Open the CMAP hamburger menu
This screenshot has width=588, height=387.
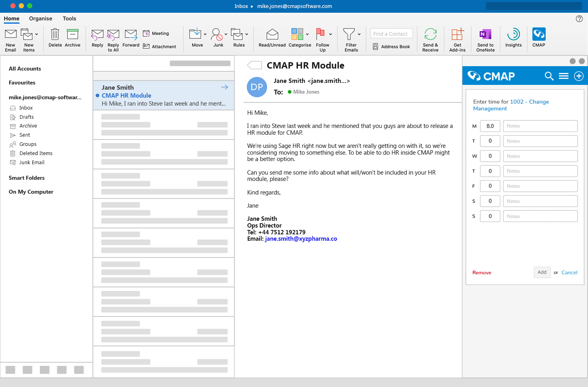(x=564, y=76)
